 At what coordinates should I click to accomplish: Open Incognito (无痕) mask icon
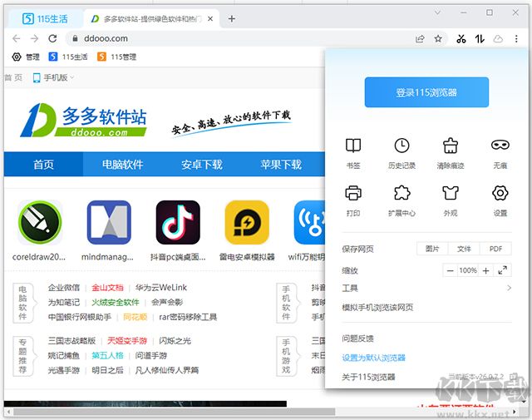pyautogui.click(x=500, y=145)
